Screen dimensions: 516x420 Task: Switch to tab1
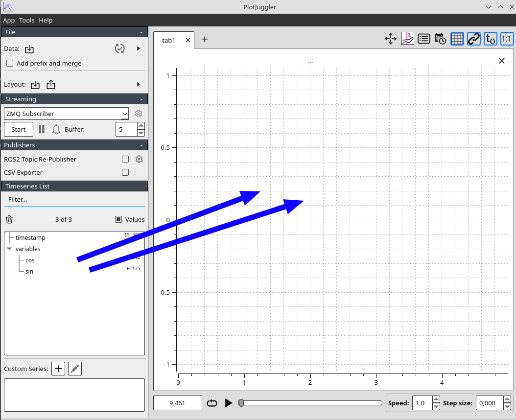click(168, 40)
